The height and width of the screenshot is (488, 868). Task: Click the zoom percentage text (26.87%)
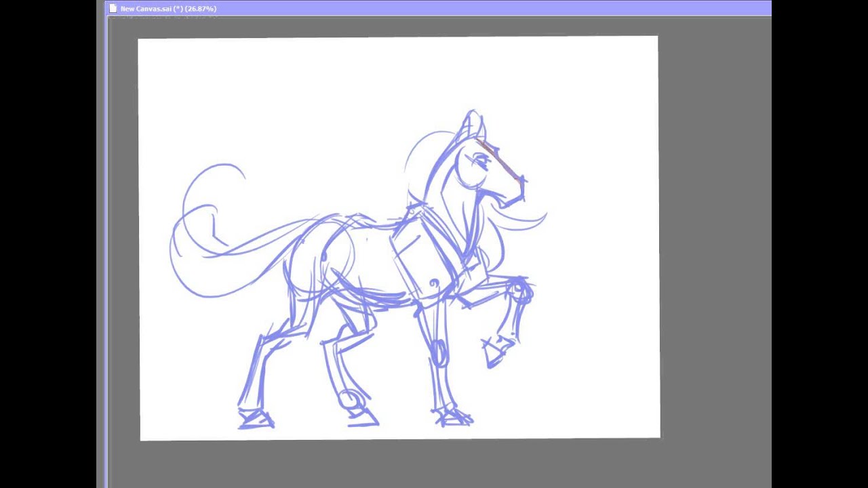pyautogui.click(x=201, y=9)
